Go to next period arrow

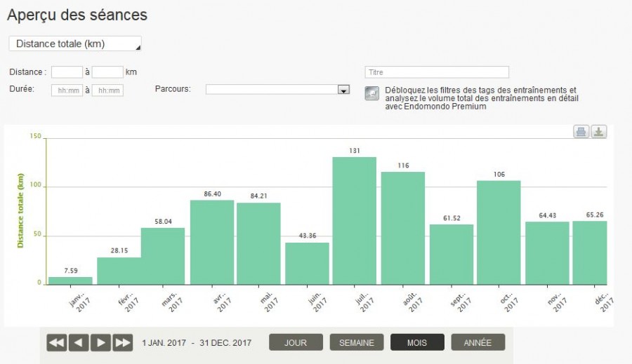click(x=101, y=342)
